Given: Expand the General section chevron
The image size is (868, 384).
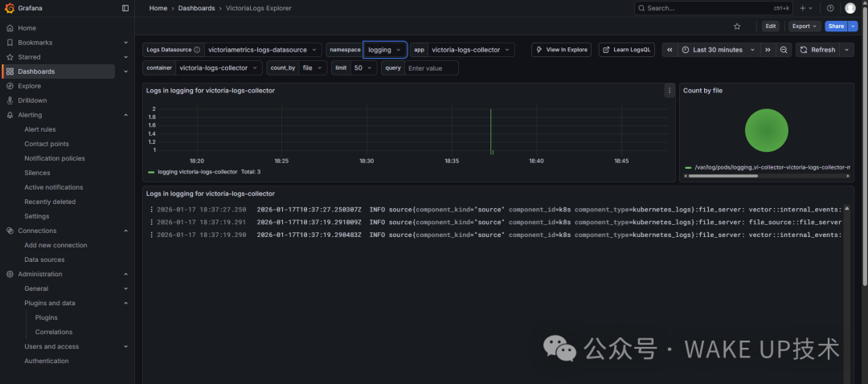Looking at the screenshot, I should point(125,289).
